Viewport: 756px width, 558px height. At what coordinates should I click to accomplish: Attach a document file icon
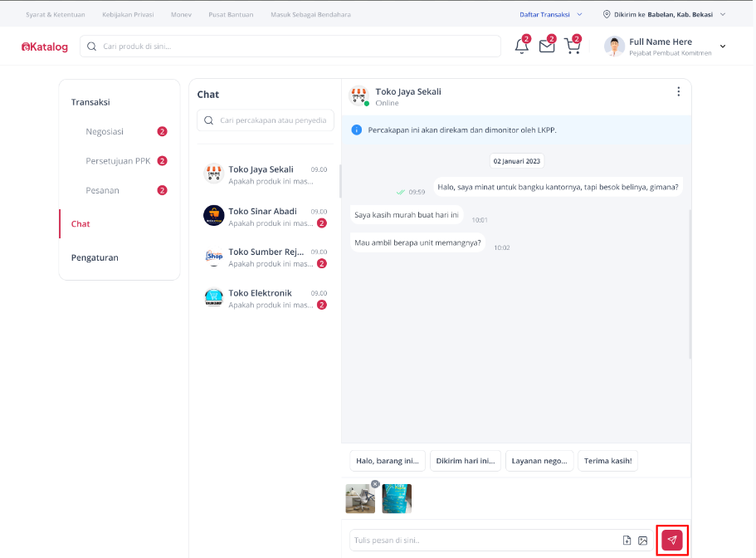click(627, 541)
